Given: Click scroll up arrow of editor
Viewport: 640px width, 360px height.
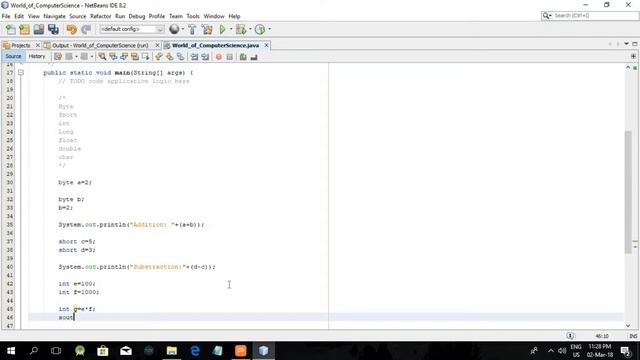Looking at the screenshot, I should pos(628,67).
